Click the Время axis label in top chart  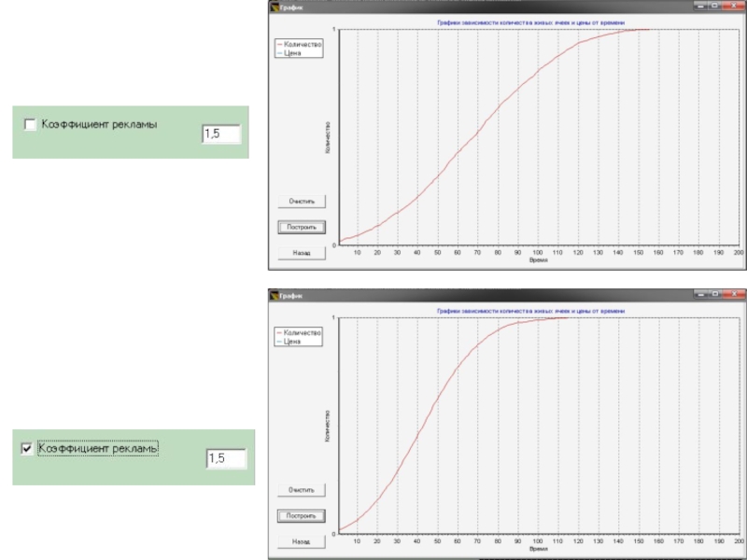[539, 260]
